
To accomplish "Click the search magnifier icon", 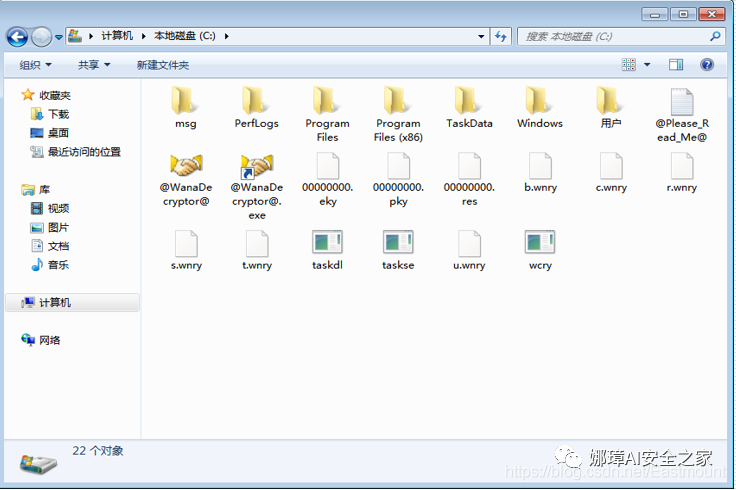I will (715, 36).
